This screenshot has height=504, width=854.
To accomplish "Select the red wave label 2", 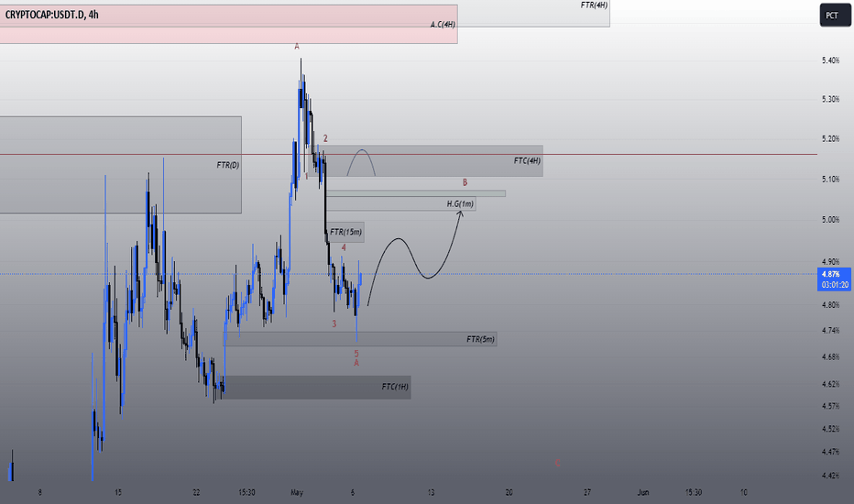I will [x=325, y=138].
